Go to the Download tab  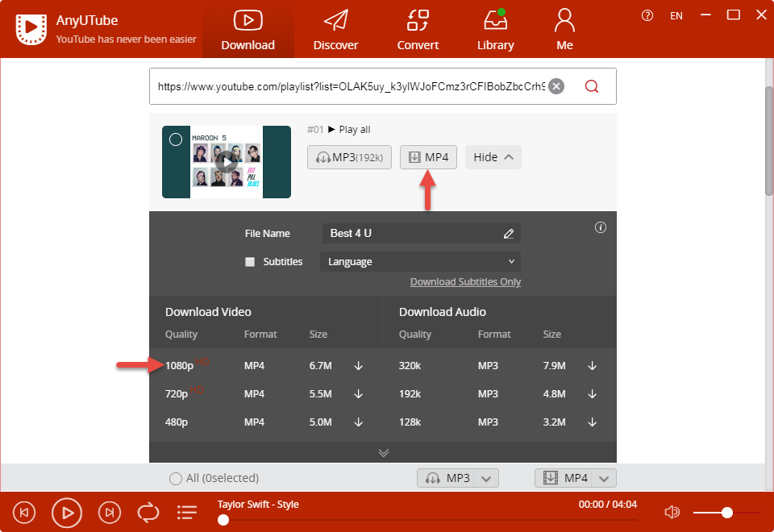pos(248,30)
